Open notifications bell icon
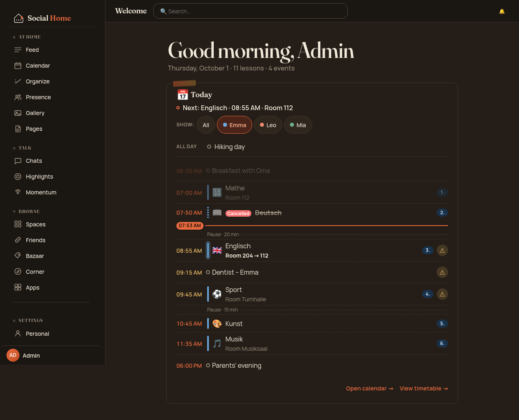The height and width of the screenshot is (420, 519). click(502, 11)
